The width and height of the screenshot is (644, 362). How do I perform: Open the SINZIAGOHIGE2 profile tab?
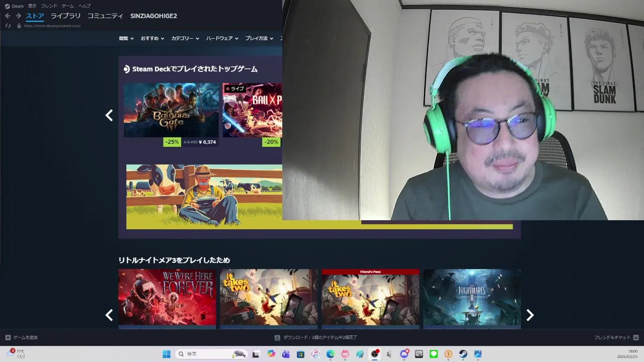click(x=153, y=16)
